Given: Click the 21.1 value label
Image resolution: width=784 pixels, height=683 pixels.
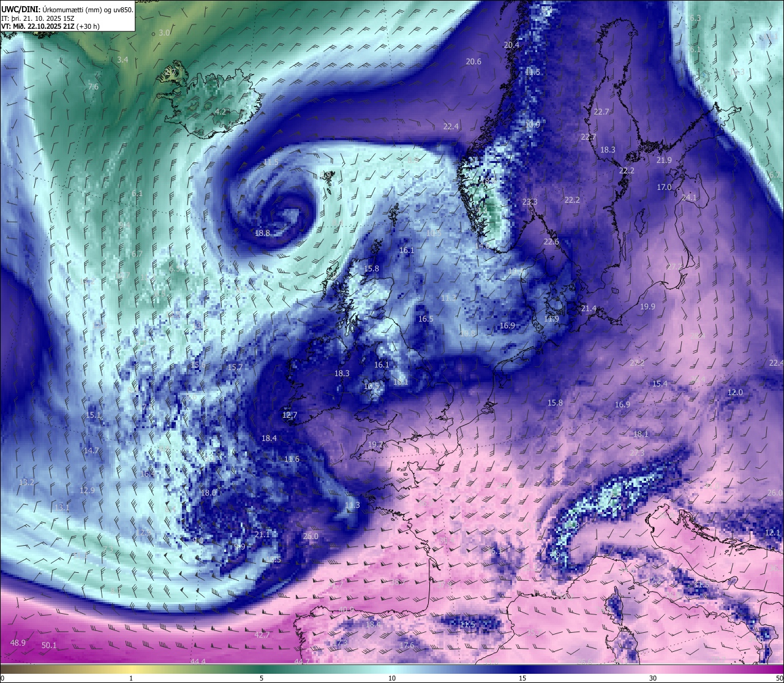Looking at the screenshot, I should tap(262, 534).
